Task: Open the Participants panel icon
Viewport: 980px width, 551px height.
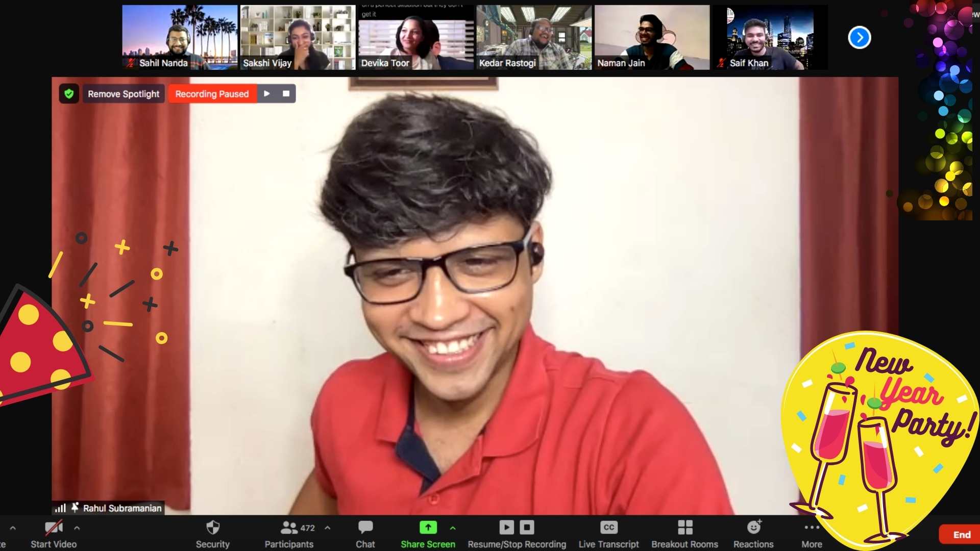Action: 289,528
